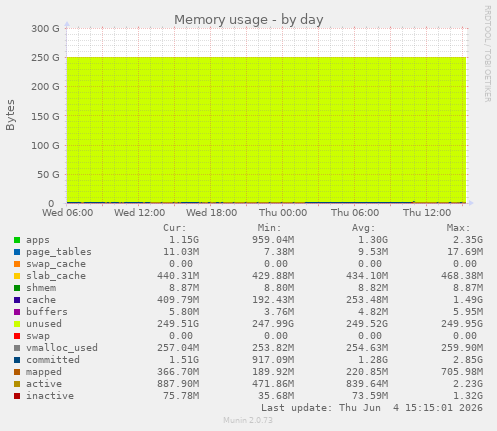Click the unused current value '249.51G'
Viewport: 497px width, 431px height.
point(178,324)
